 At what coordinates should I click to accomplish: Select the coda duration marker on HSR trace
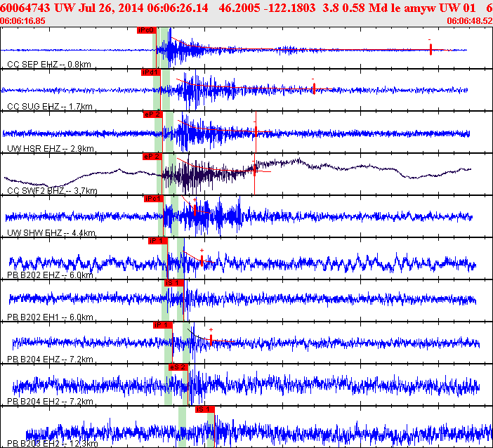click(256, 131)
